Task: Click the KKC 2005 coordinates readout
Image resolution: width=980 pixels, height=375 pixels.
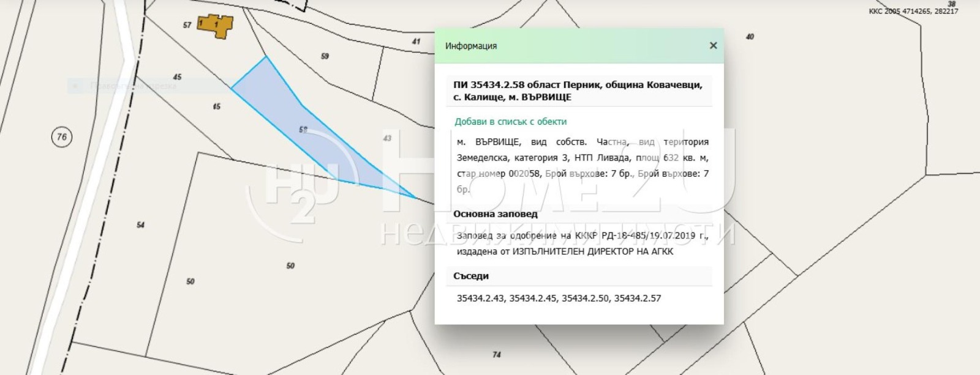Action: pos(913,11)
